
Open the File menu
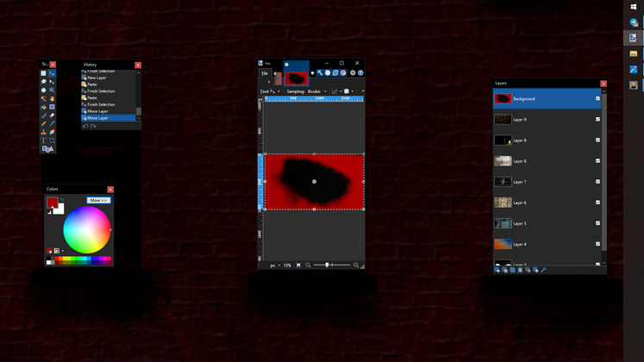pos(265,73)
